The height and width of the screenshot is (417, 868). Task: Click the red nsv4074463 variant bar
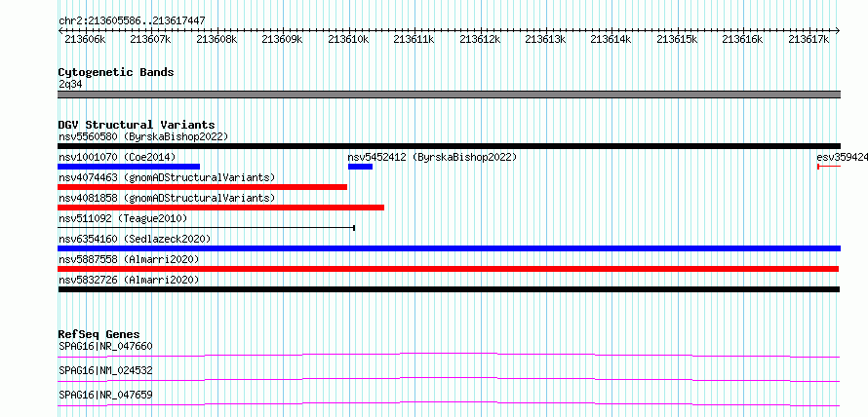[x=202, y=187]
